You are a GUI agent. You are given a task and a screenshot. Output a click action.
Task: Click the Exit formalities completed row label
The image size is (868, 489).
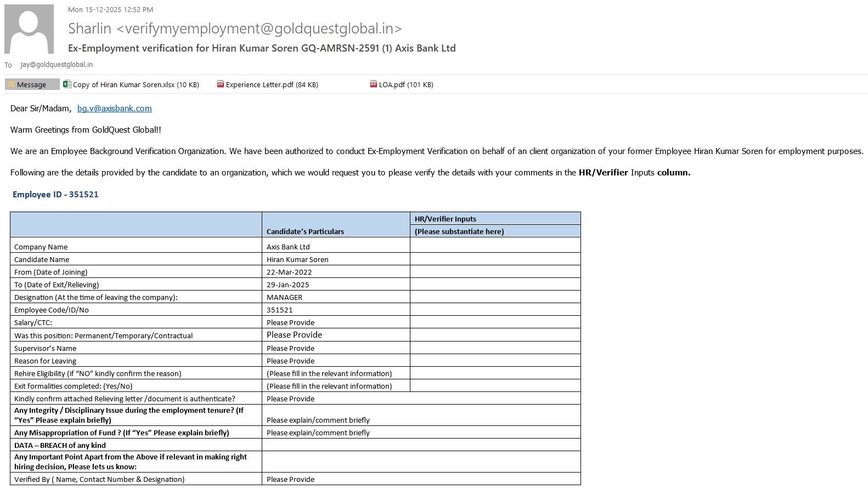click(x=74, y=386)
